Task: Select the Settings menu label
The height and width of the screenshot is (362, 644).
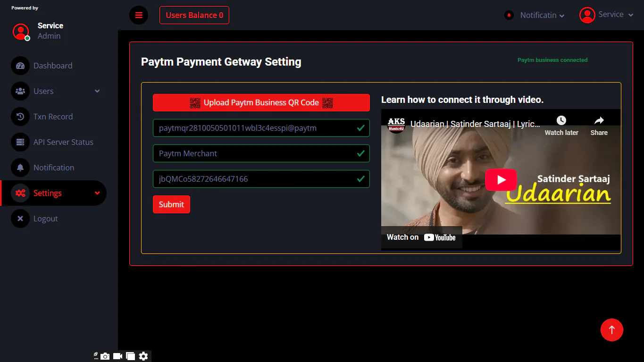Action: [x=48, y=193]
